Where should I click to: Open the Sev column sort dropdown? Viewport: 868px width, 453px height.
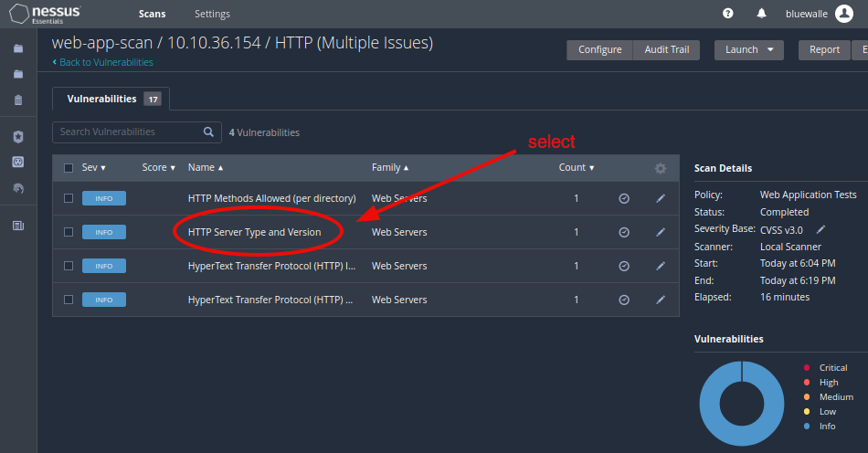pyautogui.click(x=94, y=168)
